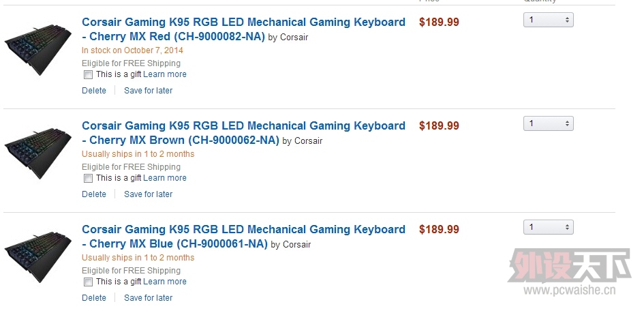Save the MX Blue keyboard for later
644x313 pixels.
[149, 297]
